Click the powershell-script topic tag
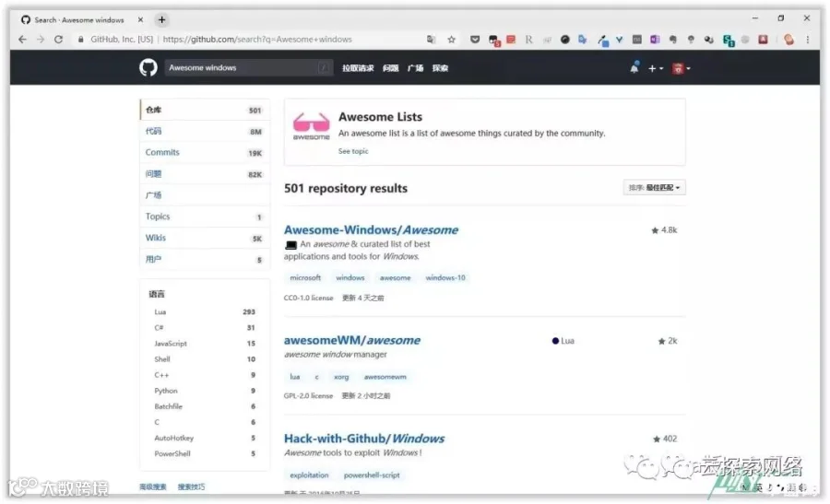This screenshot has height=504, width=830. tap(372, 475)
